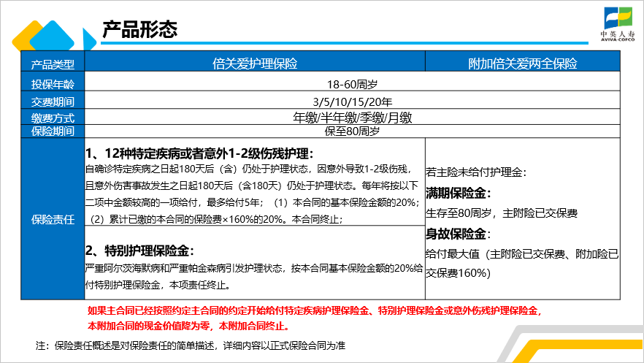Click the 交费期间 row label
This screenshot has width=644, height=363.
tap(53, 102)
